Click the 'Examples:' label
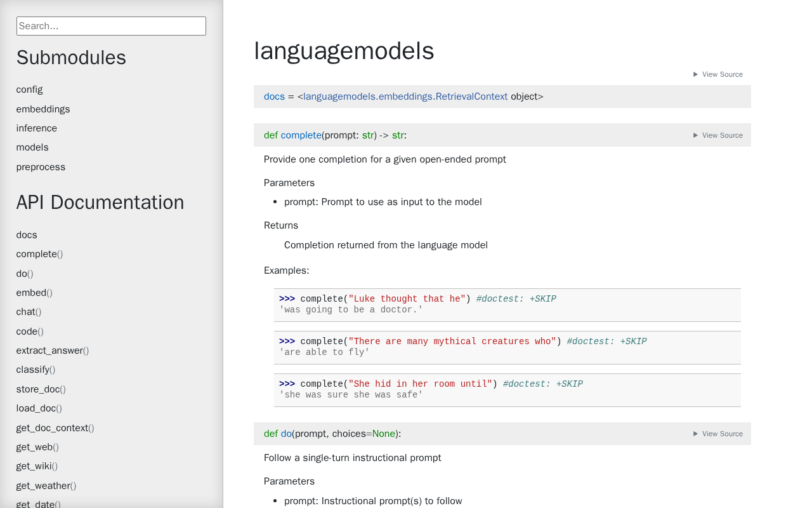Viewport: 812px width, 508px height. pyautogui.click(x=287, y=271)
